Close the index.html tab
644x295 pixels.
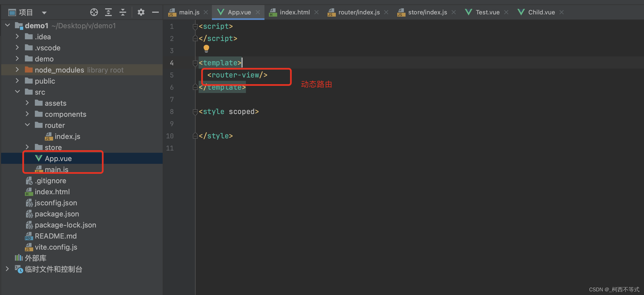point(316,12)
